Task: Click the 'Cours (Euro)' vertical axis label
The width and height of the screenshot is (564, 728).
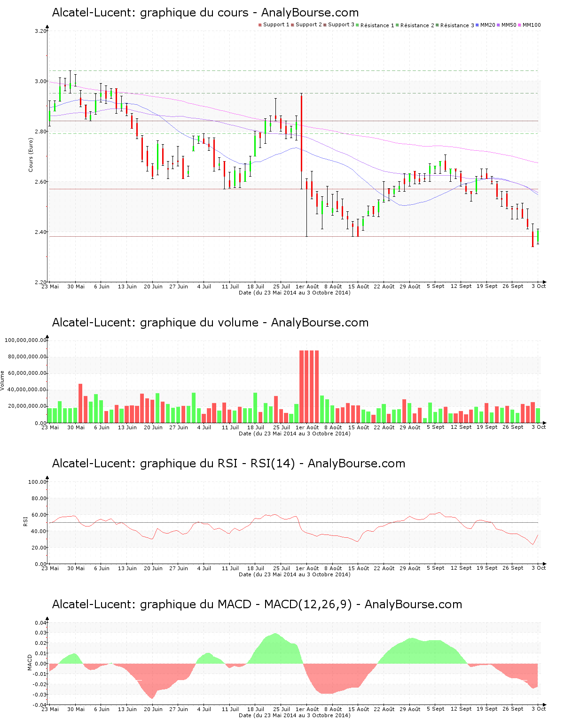Action: (31, 155)
